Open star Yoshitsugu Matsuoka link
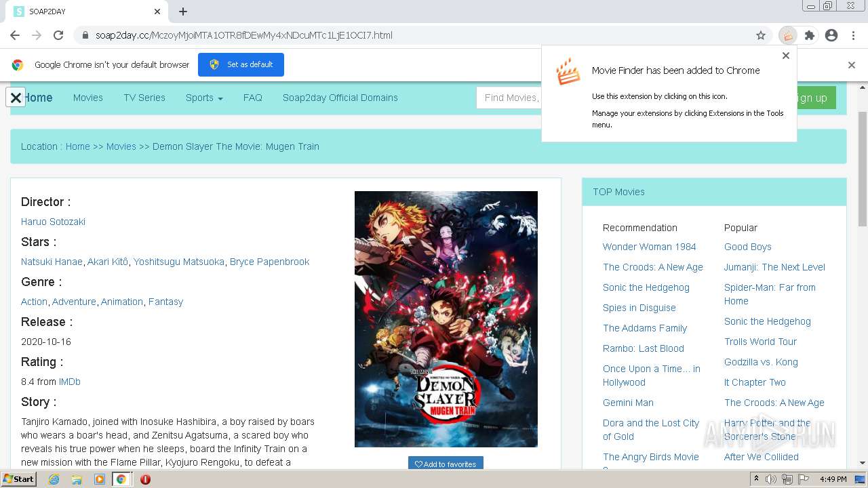 178,262
